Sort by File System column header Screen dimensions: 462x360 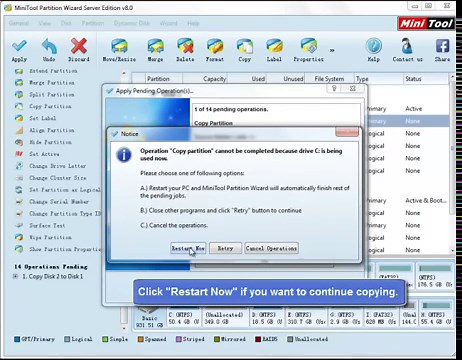point(329,79)
